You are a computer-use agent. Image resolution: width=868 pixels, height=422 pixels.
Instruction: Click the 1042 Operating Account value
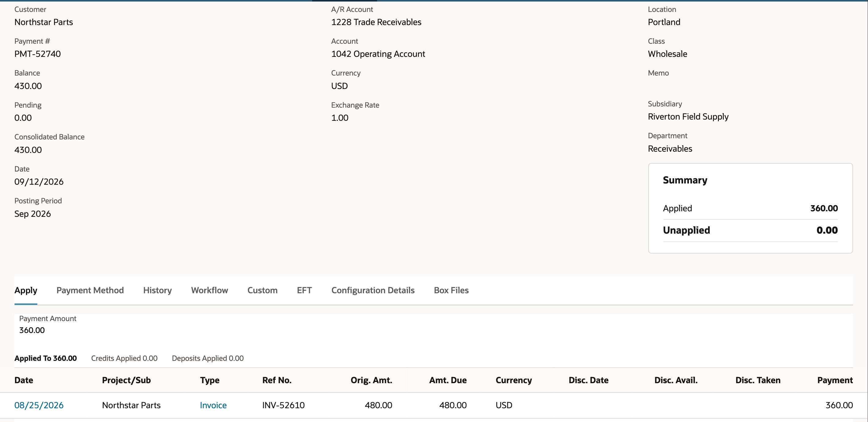pyautogui.click(x=378, y=54)
